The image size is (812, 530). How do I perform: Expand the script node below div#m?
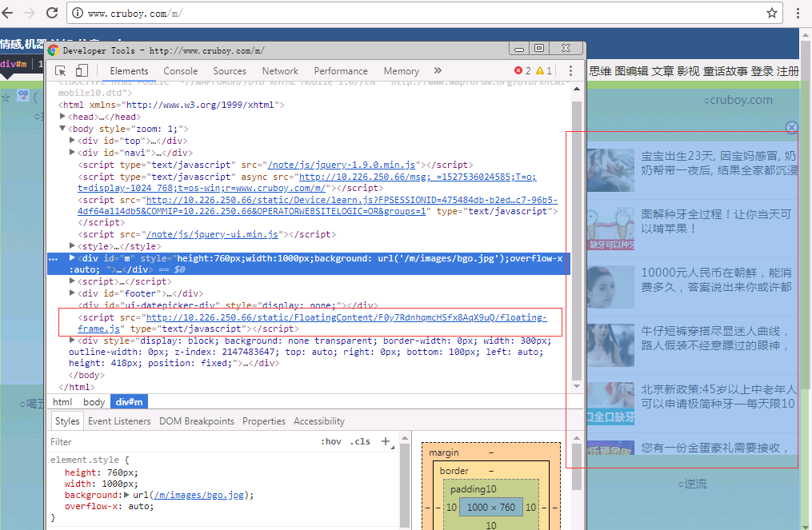point(73,281)
